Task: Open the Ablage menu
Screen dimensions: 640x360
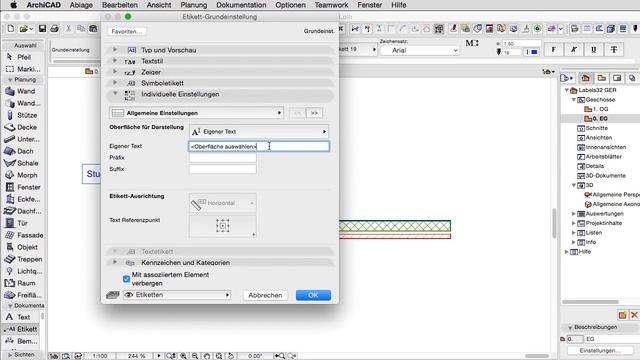Action: [x=81, y=5]
